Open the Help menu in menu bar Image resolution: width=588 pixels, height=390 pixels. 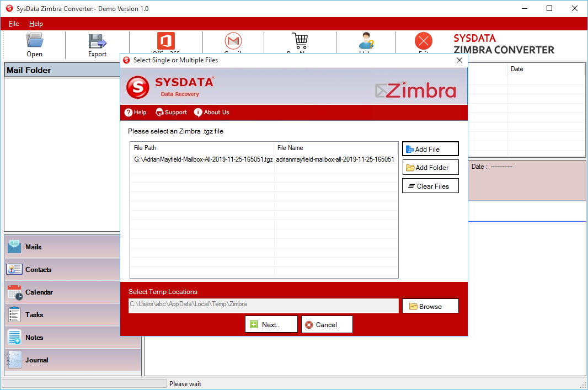click(36, 24)
